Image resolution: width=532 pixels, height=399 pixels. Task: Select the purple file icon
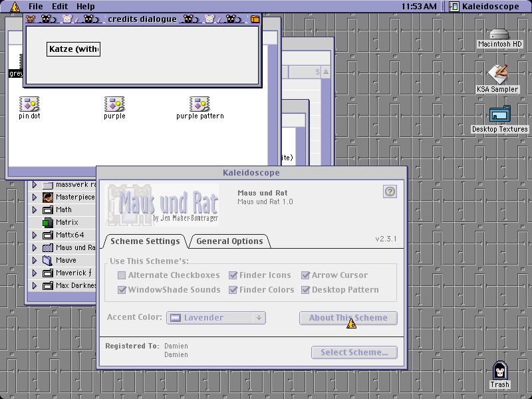click(x=114, y=104)
